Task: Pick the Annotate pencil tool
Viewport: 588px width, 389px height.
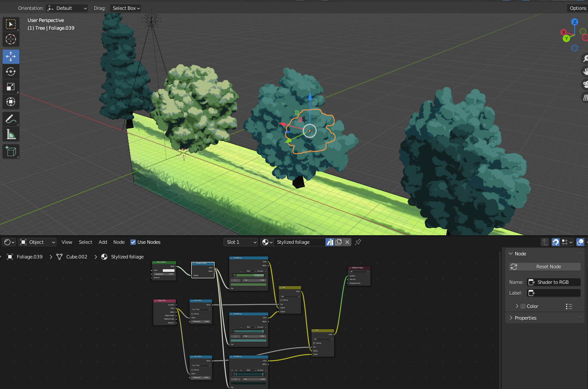Action: (11, 119)
